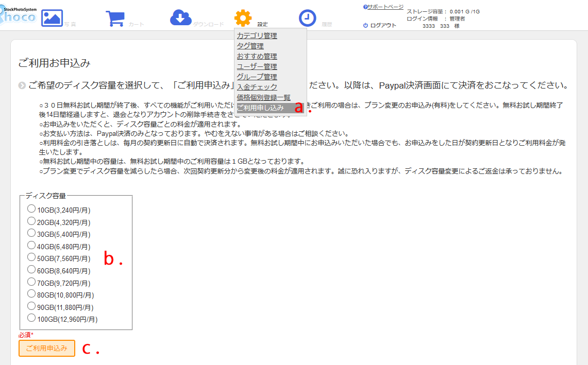Click the Choco StockPhotoSystem logo
Image resolution: width=588 pixels, height=365 pixels.
tap(18, 14)
